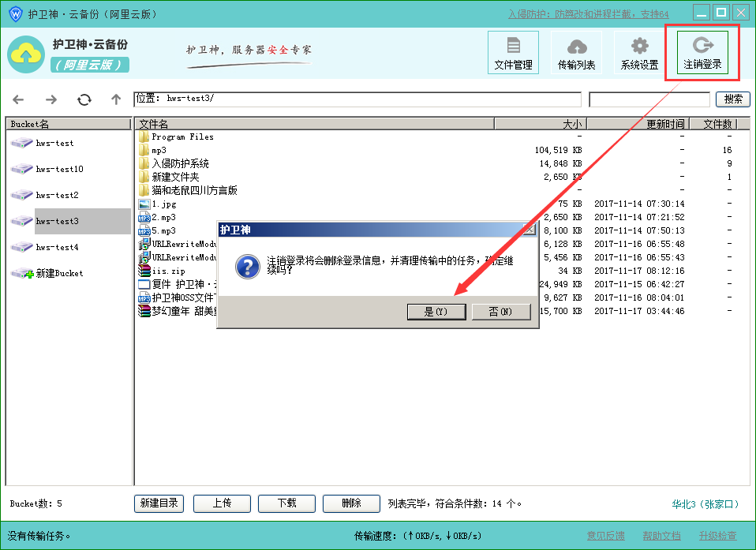Click the iis.zip archive icon
Screen dimensions: 756x550
point(144,271)
